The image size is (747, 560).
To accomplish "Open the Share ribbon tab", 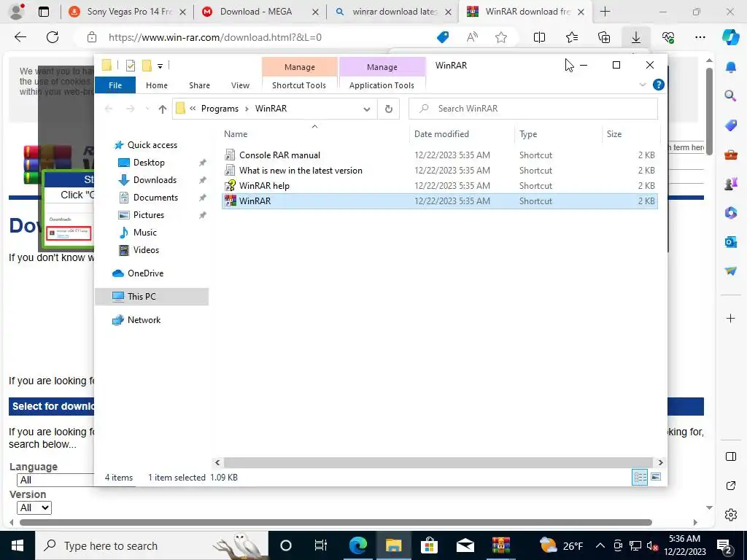I will coord(199,85).
